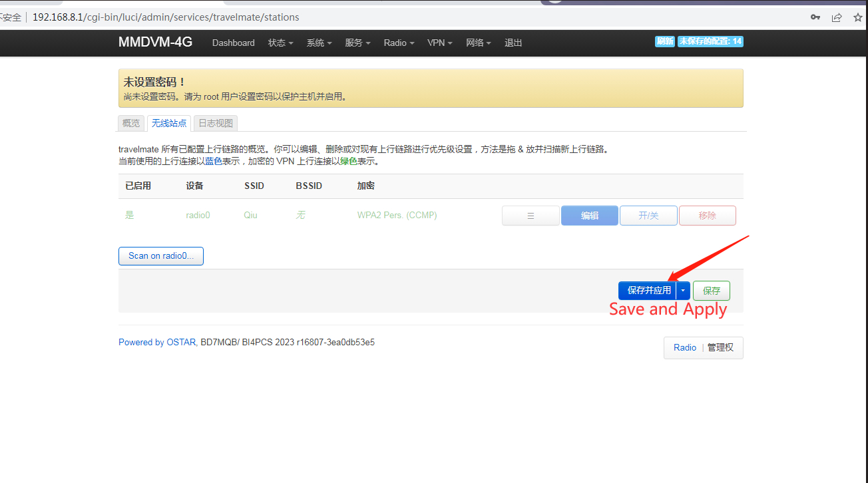The image size is (868, 483).
Task: Switch to the 日志视图 tab
Action: (x=216, y=123)
